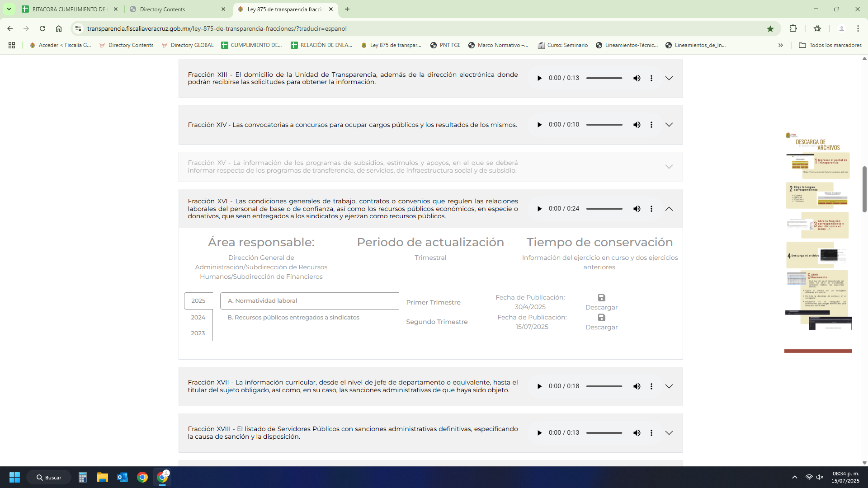Mute the Fracción XVII audio
868x488 pixels.
pos(637,386)
